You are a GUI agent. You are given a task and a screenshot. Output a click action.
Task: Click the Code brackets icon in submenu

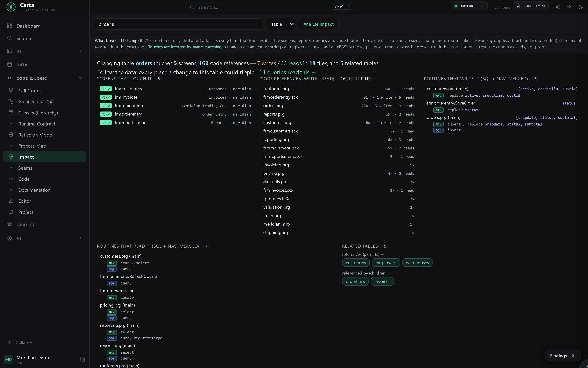tap(11, 179)
